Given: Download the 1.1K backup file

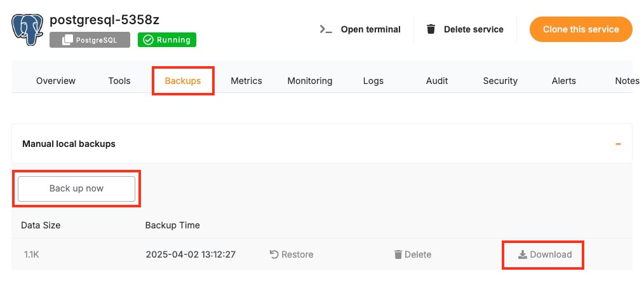Looking at the screenshot, I should pyautogui.click(x=544, y=254).
